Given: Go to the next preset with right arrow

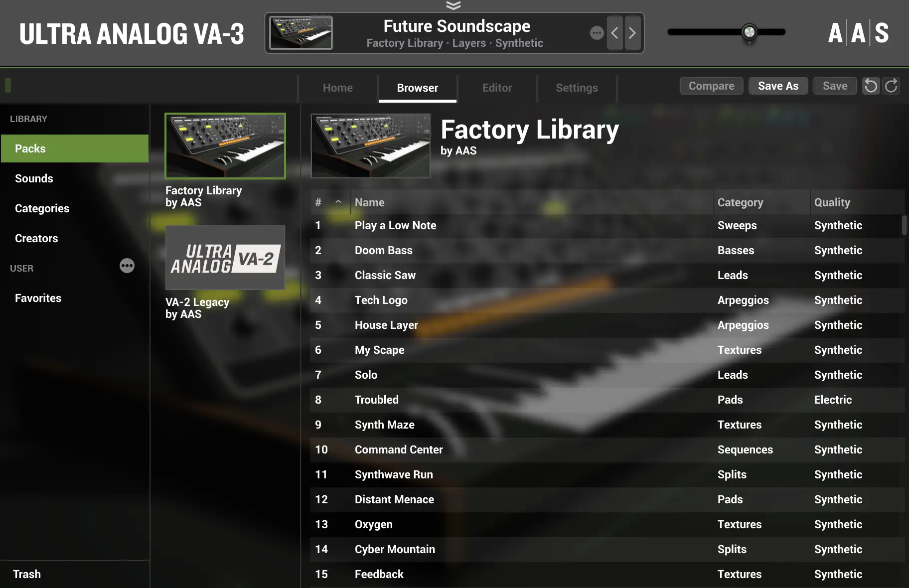Looking at the screenshot, I should click(x=632, y=33).
